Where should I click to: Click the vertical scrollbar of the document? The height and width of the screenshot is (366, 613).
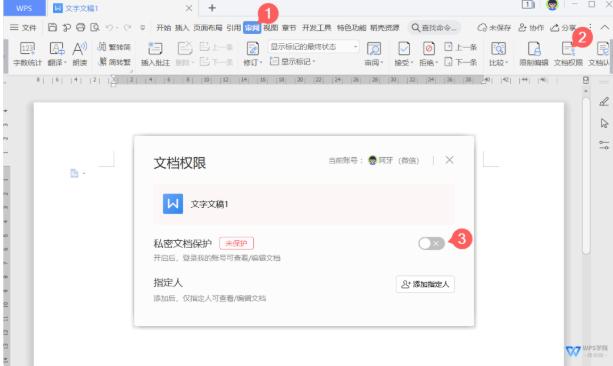(586, 176)
